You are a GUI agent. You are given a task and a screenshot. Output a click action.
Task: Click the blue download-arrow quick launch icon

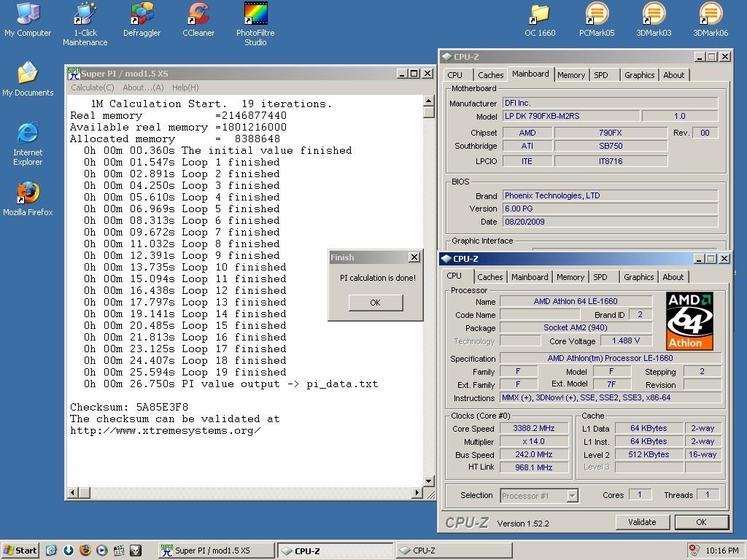pyautogui.click(x=69, y=551)
